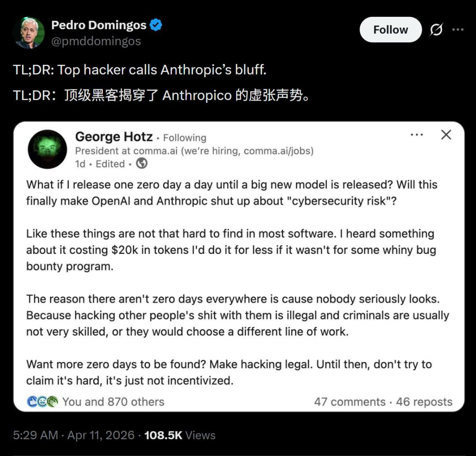Open the @pmddomingos handle link
The image size is (476, 456).
(x=96, y=41)
